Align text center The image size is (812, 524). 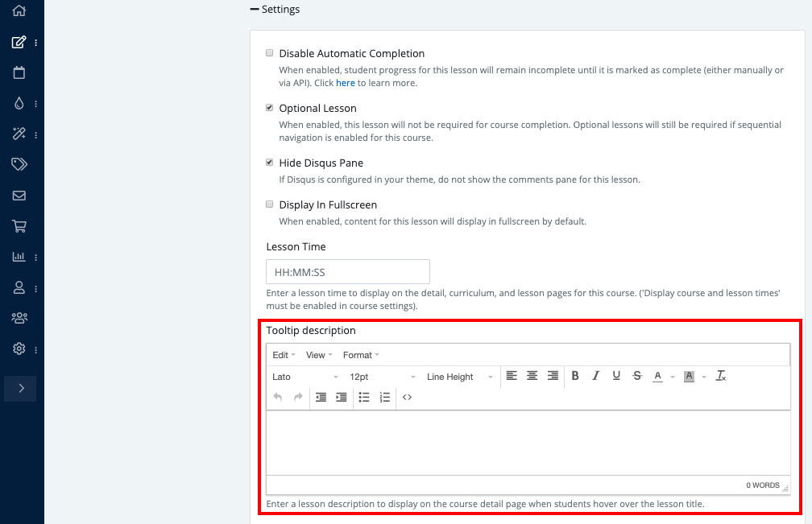pos(532,376)
